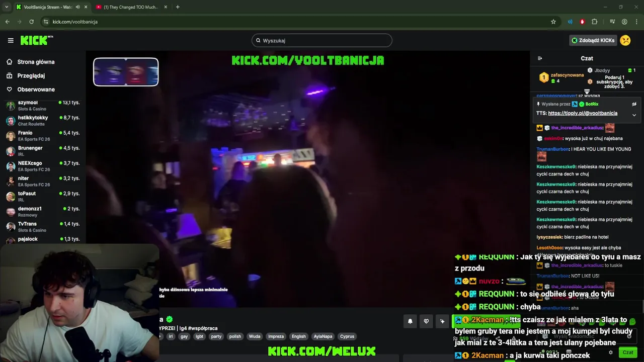This screenshot has width=644, height=362.
Task: Open Chrome profile icon
Action: tap(624, 22)
